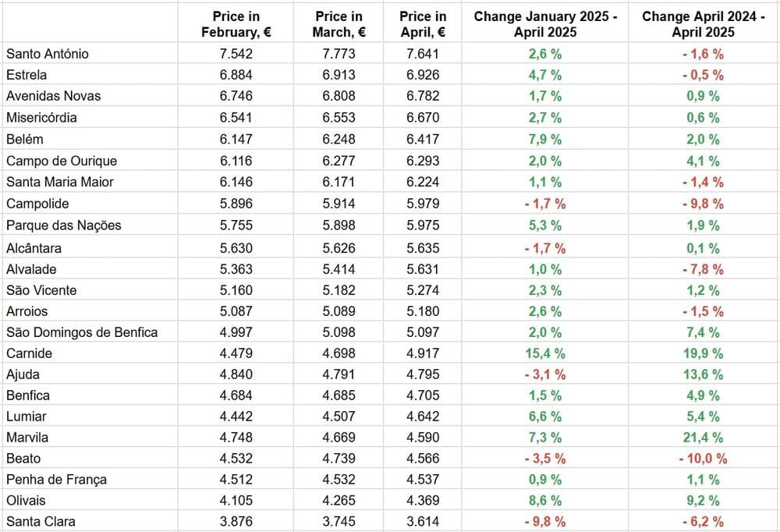This screenshot has width=780, height=532.
Task: Click Olivais February price 4.105
Action: click(x=236, y=500)
